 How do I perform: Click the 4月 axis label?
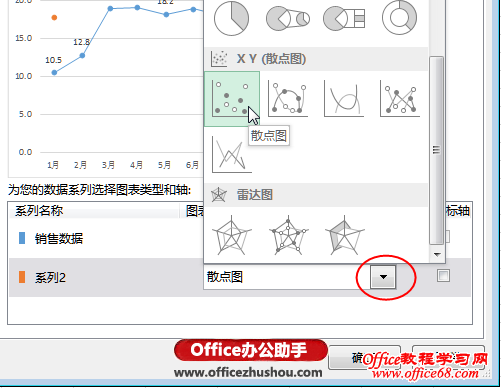(136, 165)
